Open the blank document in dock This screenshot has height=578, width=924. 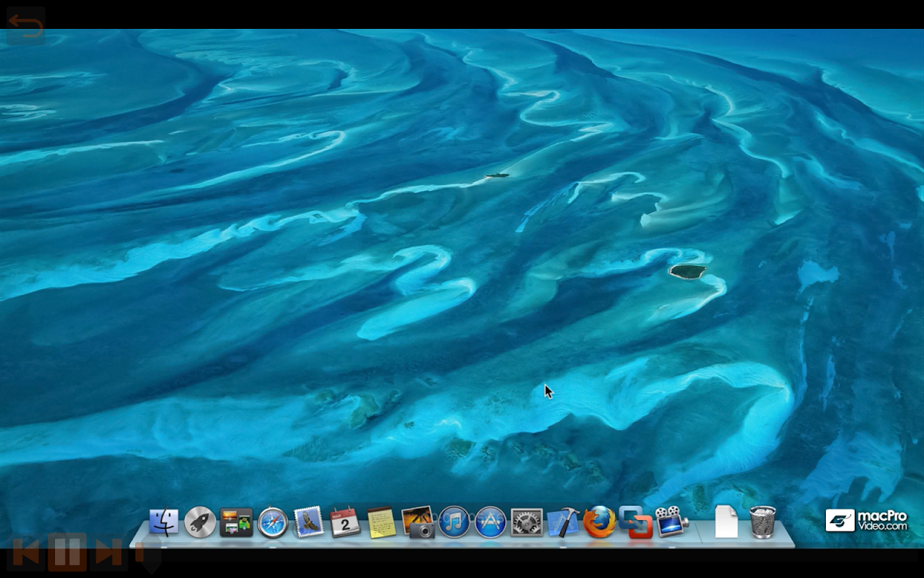[x=726, y=522]
